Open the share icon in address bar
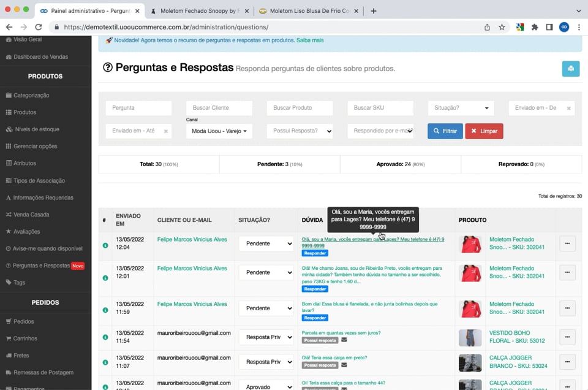588x390 pixels. pyautogui.click(x=487, y=27)
